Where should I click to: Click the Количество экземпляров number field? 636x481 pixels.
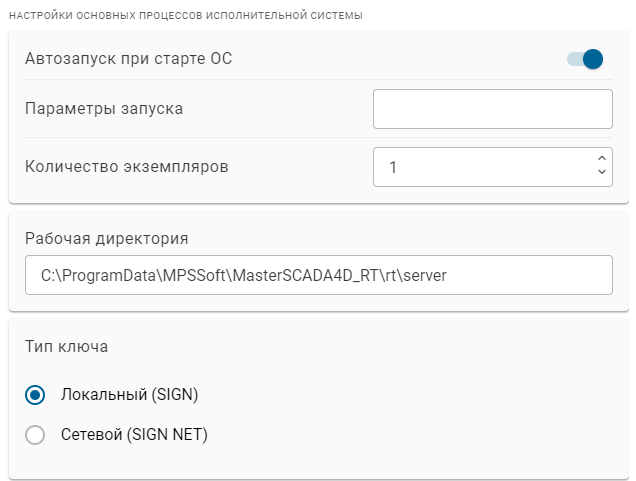pos(480,167)
